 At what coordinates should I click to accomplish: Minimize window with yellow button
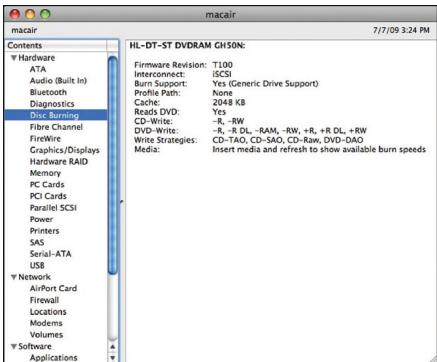pyautogui.click(x=30, y=14)
